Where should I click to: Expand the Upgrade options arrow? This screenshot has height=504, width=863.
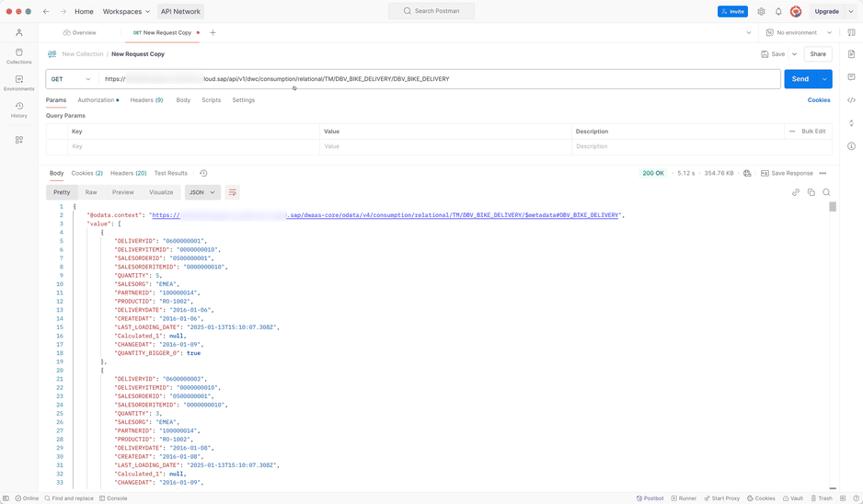(x=851, y=11)
